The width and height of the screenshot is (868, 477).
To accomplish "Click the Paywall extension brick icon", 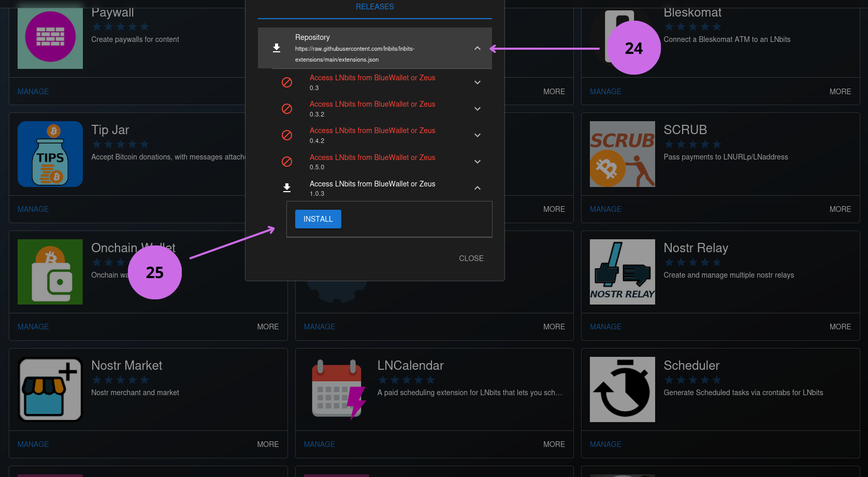I will point(50,36).
